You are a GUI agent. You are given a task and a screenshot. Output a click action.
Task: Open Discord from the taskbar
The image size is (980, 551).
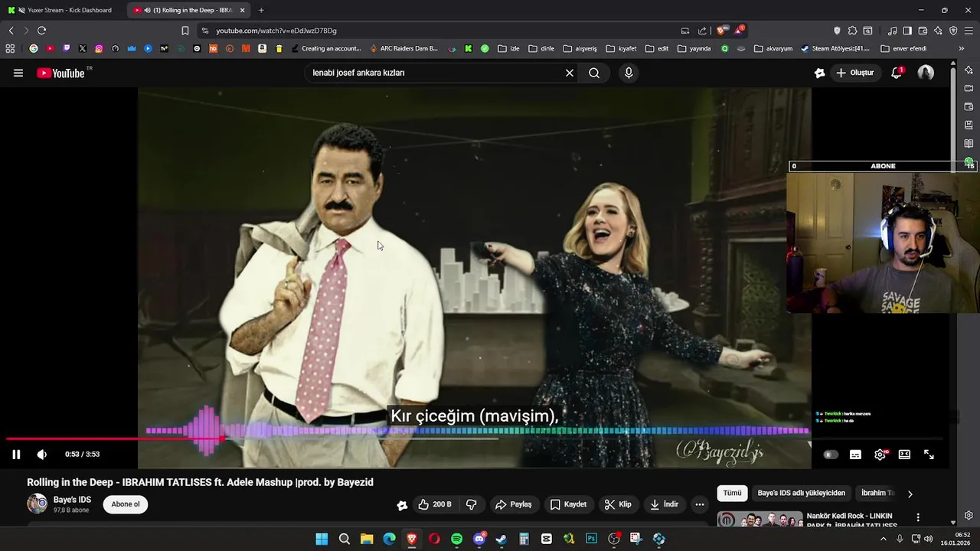pyautogui.click(x=479, y=539)
